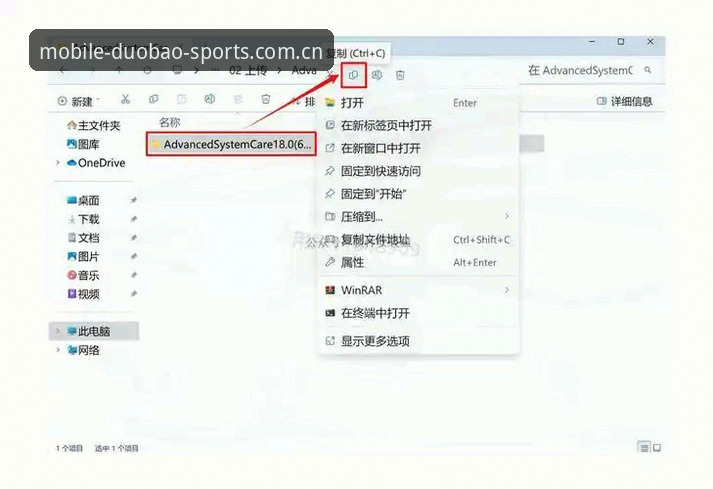Click the pin icon beside 文档

point(133,237)
